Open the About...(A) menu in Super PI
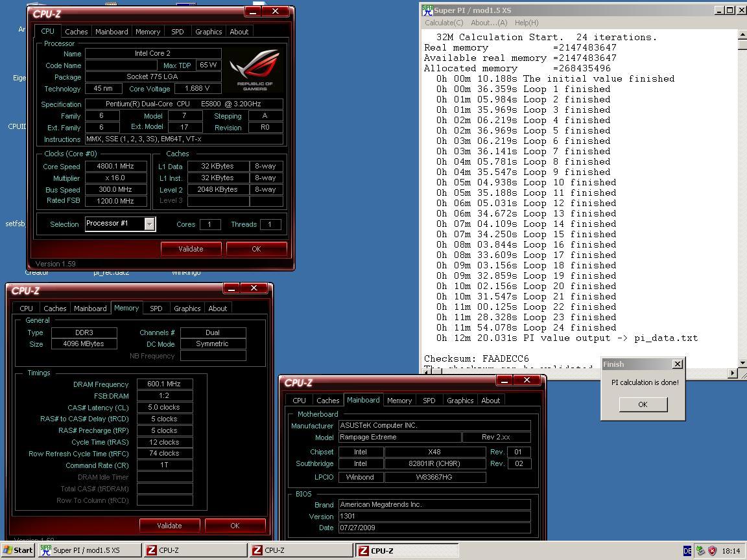Screen dimensions: 747x560 coord(489,23)
